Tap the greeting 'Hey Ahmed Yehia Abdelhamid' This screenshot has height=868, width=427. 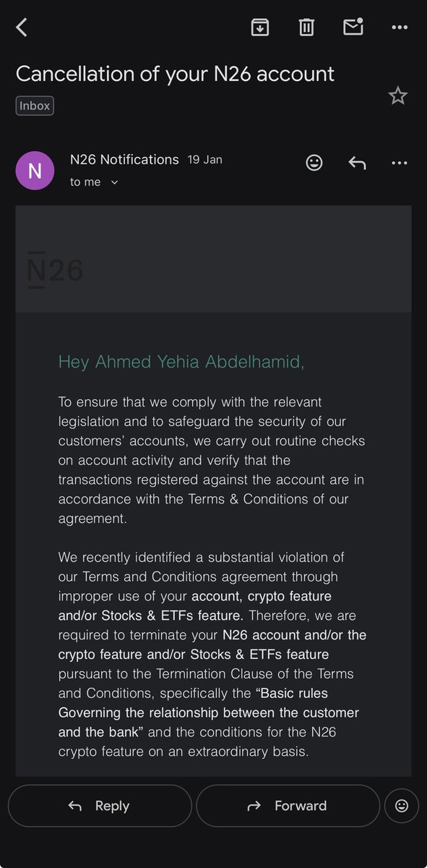181,362
